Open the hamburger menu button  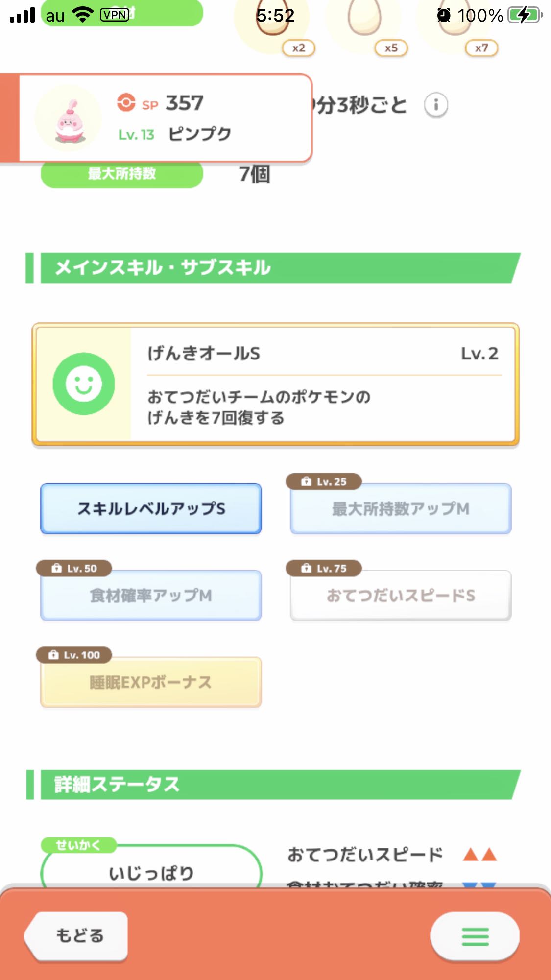[x=475, y=936]
